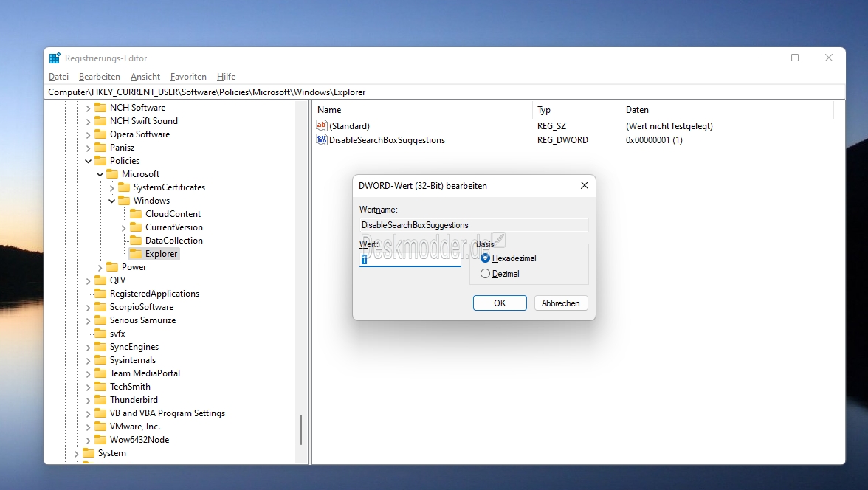The height and width of the screenshot is (490, 868).
Task: Click the Registry Editor app icon in title bar
Action: tap(55, 58)
